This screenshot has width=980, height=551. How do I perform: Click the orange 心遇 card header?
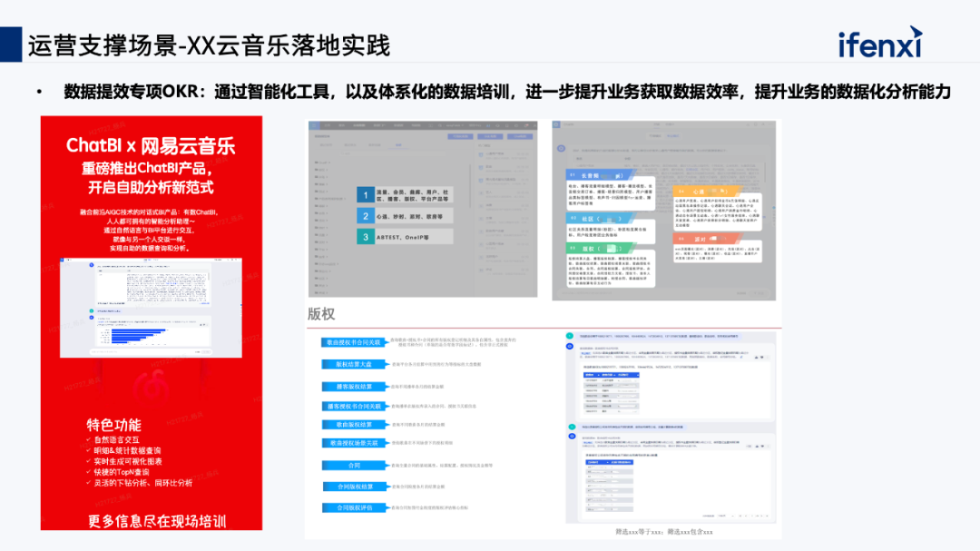tap(708, 192)
